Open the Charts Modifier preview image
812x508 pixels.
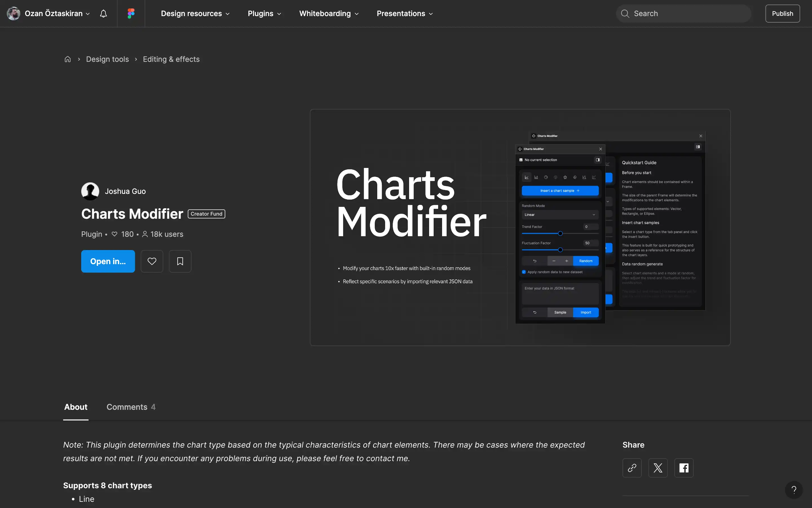click(520, 227)
